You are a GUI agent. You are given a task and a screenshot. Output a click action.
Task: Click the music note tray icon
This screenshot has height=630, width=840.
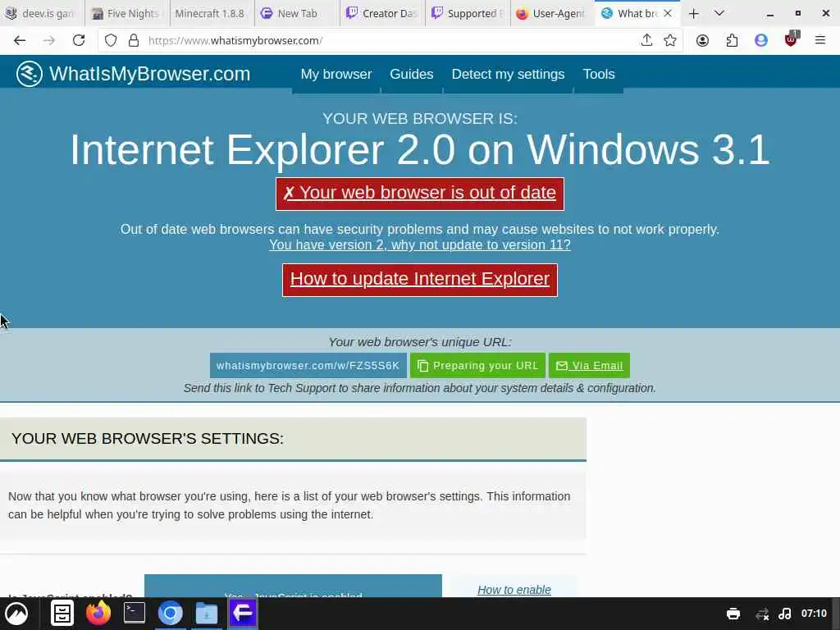(785, 614)
